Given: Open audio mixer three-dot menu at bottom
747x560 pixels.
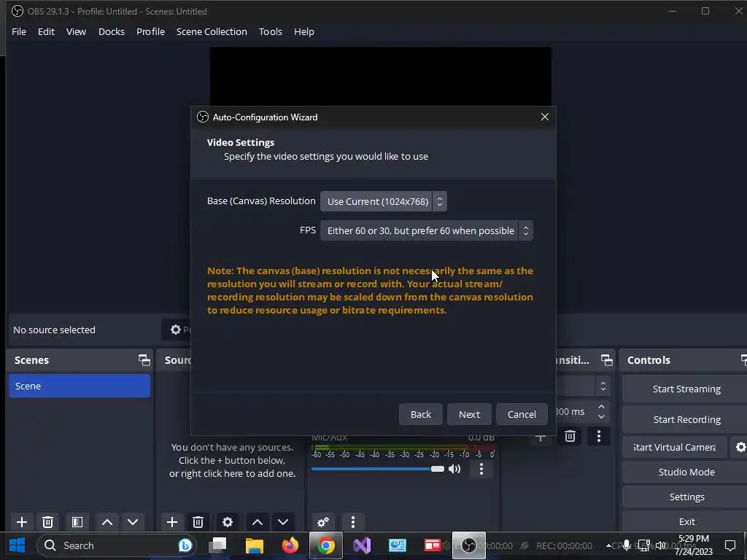Looking at the screenshot, I should click(x=352, y=522).
